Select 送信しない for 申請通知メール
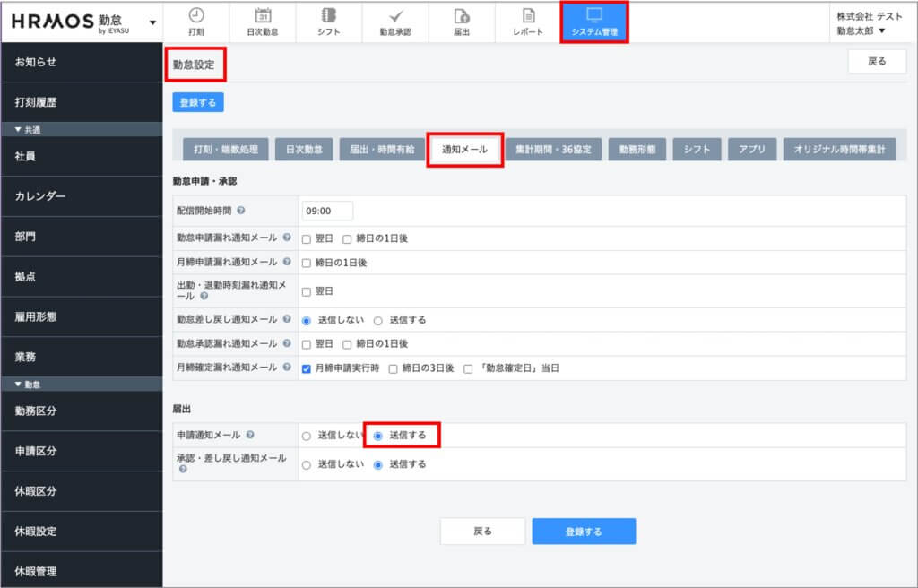Viewport: 918px width, 588px height. point(307,436)
